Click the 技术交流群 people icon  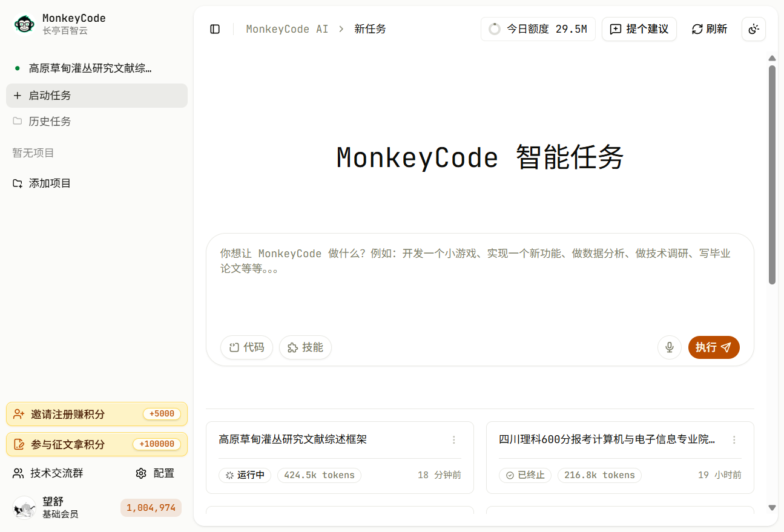18,473
